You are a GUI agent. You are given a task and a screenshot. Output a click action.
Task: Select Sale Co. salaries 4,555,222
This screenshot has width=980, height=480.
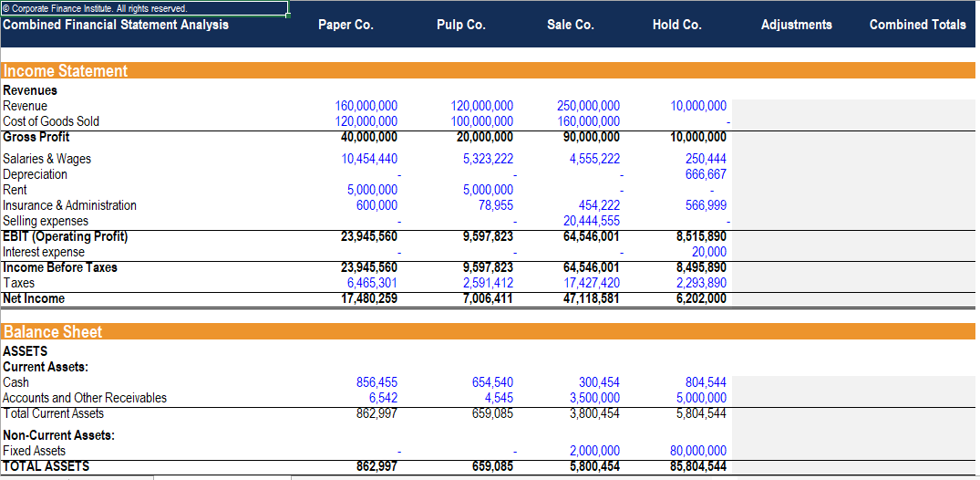click(x=595, y=159)
